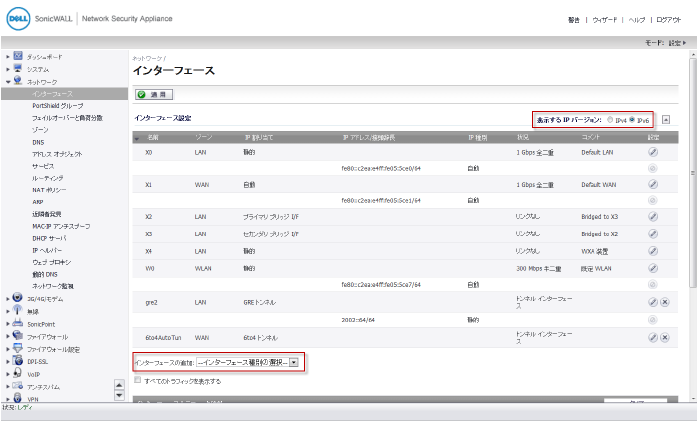Click the ウィザード link in header
Viewport: 700px width, 442px height.
click(x=604, y=20)
